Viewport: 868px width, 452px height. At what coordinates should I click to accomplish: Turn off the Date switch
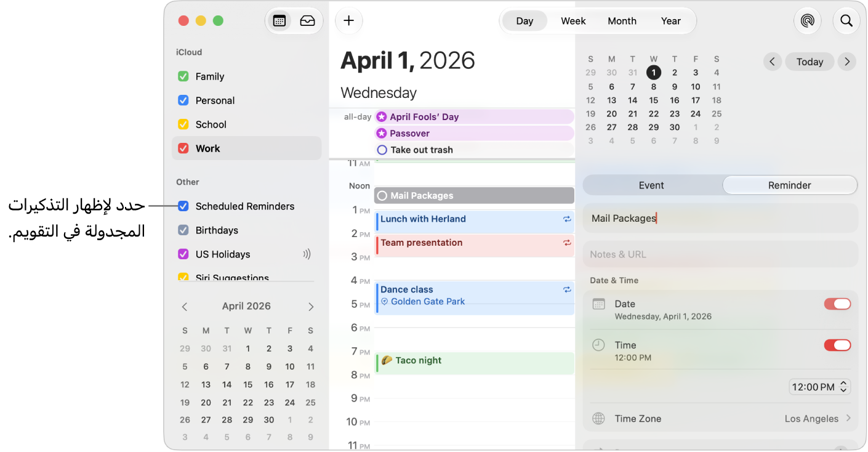click(837, 304)
